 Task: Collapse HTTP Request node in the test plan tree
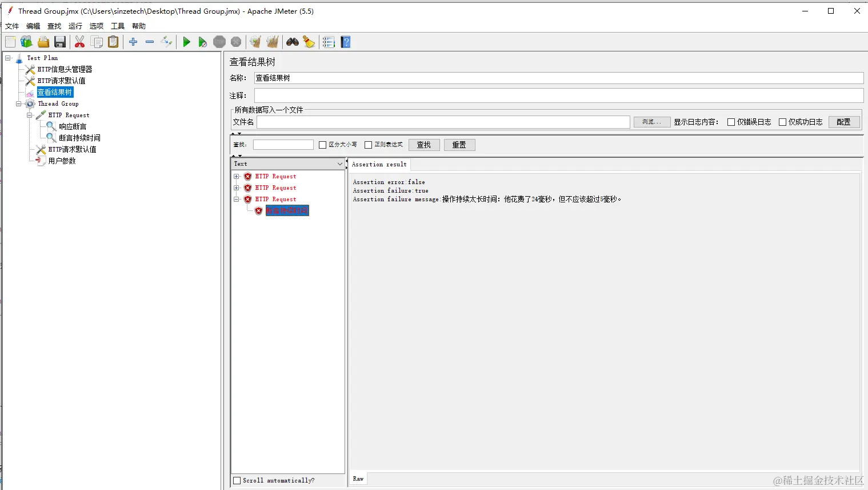point(30,115)
